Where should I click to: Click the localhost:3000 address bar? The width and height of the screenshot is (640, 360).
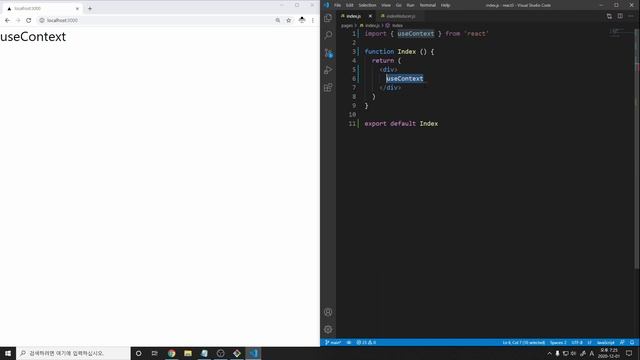point(155,20)
